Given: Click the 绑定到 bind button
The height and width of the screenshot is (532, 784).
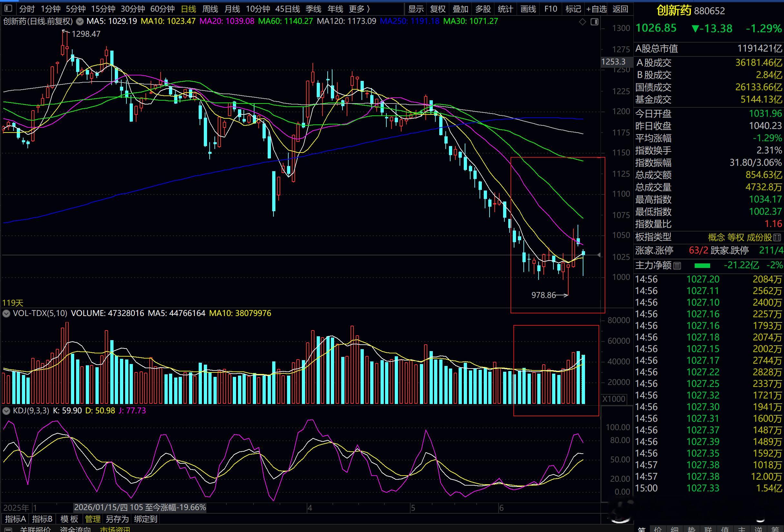Looking at the screenshot, I should [x=146, y=519].
